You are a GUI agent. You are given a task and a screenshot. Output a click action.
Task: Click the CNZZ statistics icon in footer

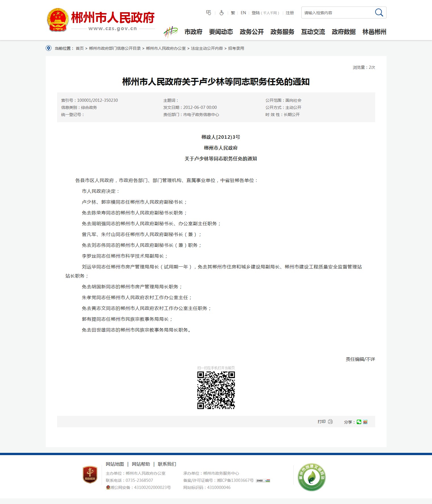pos(263,480)
